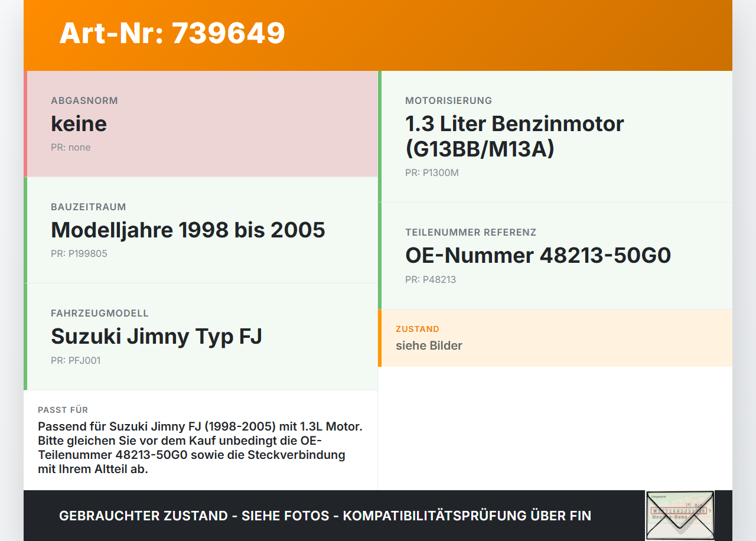Click the ABGASNORM label
The width and height of the screenshot is (756, 541).
84,100
